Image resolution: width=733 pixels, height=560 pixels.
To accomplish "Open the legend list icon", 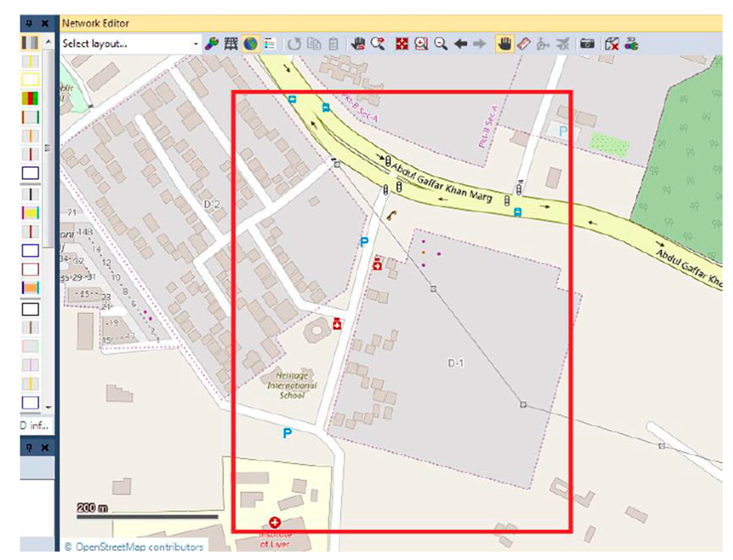I will 269,44.
